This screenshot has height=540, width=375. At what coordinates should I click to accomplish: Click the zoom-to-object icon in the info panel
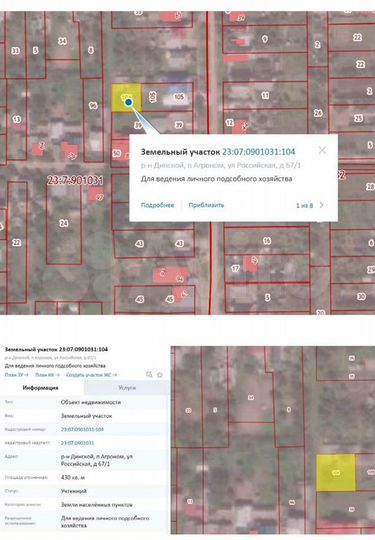149,374
